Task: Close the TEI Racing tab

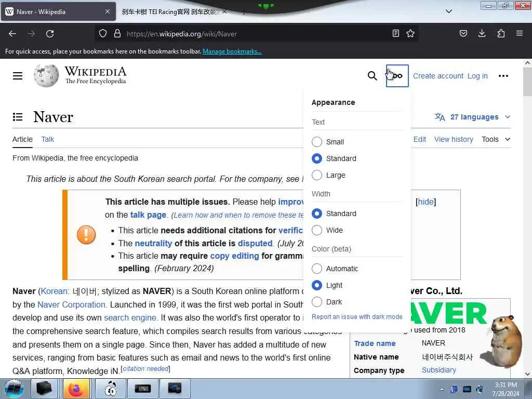Action: (224, 11)
